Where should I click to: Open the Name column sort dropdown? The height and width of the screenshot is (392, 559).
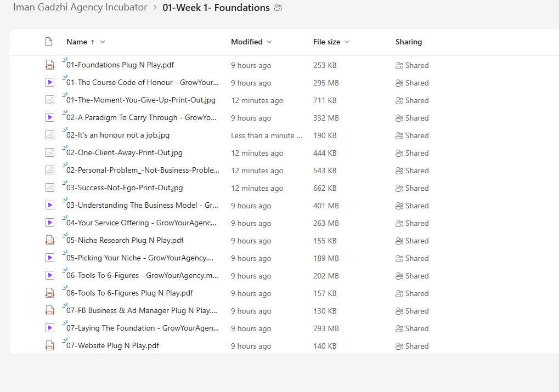103,42
